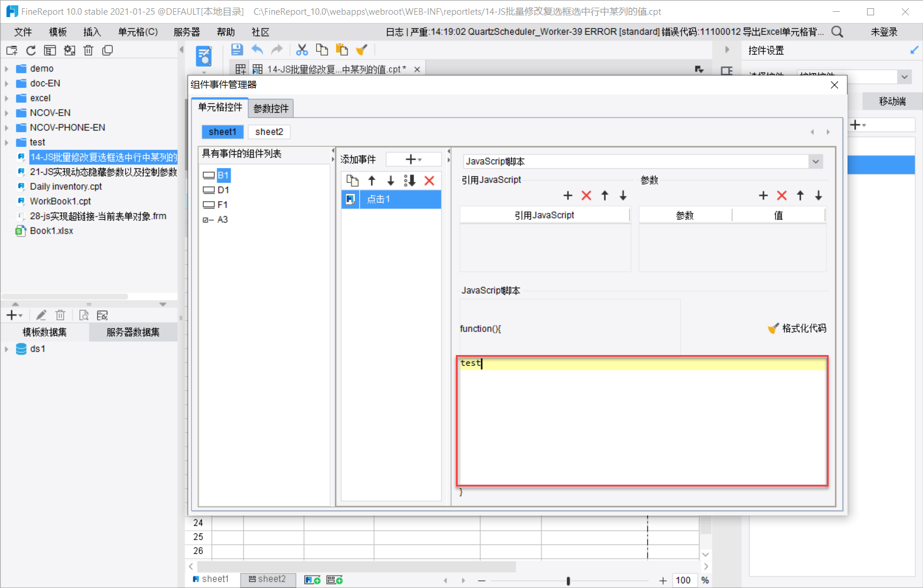Click the refresh icon in the file panel
The height and width of the screenshot is (588, 923).
point(31,51)
